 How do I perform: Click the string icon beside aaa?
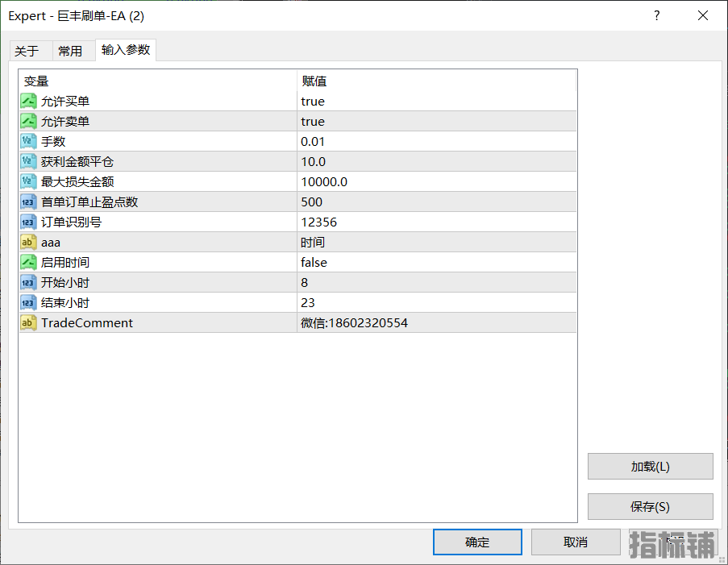28,243
